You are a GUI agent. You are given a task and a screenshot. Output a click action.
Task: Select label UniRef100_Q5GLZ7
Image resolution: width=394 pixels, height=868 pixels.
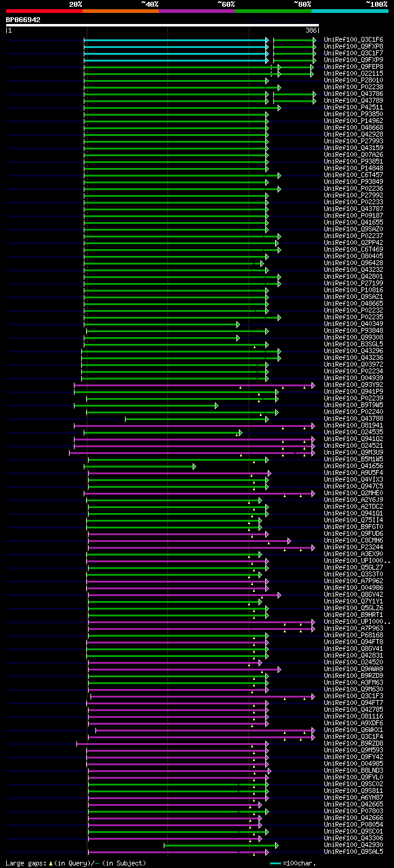coord(353,568)
